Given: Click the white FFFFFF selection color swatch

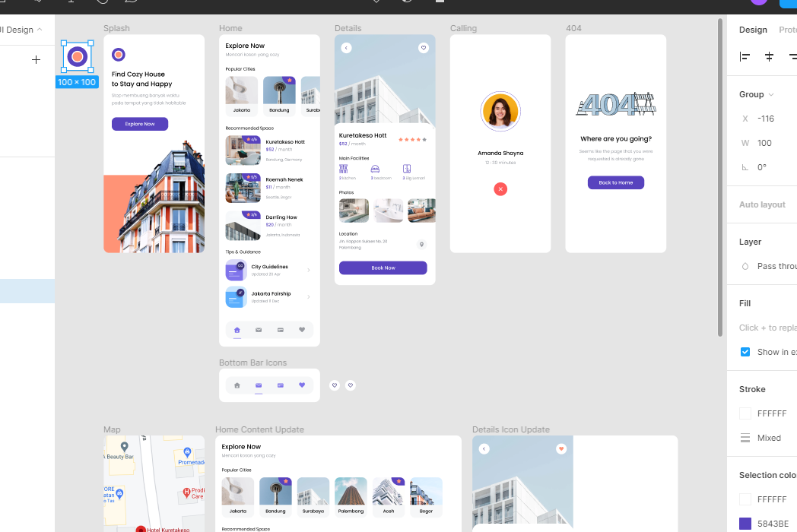Looking at the screenshot, I should [x=745, y=499].
